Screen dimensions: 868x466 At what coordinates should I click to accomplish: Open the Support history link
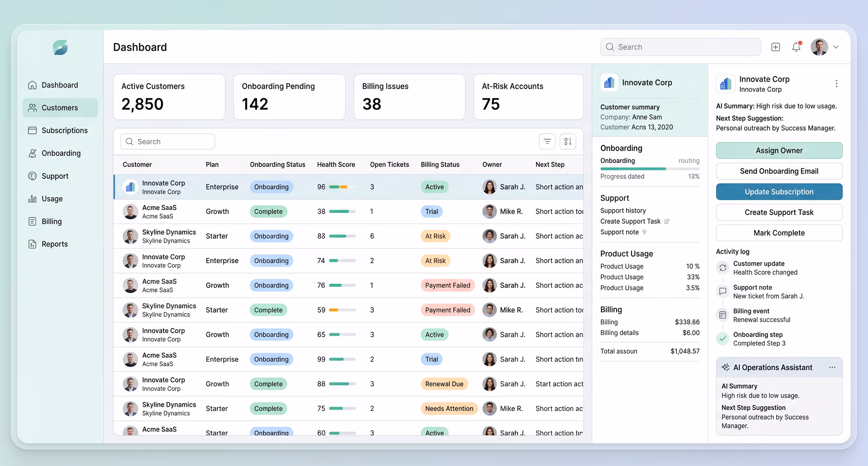[x=623, y=211]
